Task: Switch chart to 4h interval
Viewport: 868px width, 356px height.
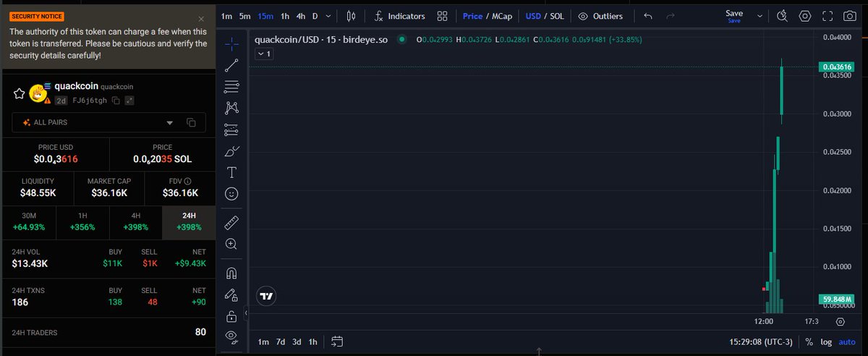Action: (x=300, y=16)
